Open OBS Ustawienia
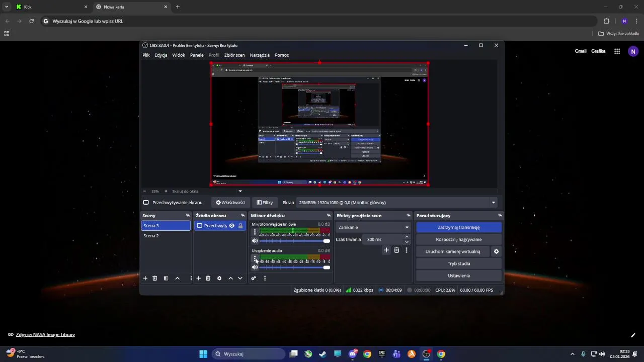644x362 pixels. click(x=459, y=276)
